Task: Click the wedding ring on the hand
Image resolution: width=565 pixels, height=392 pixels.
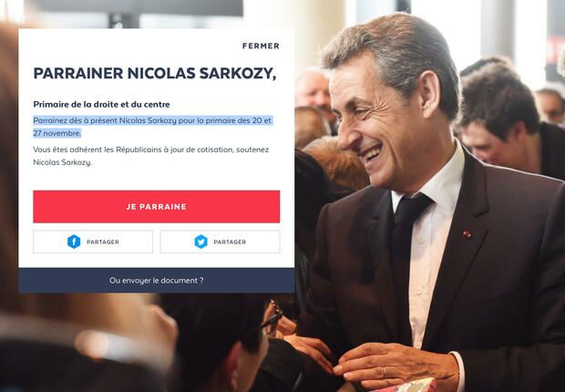Action: (x=385, y=372)
